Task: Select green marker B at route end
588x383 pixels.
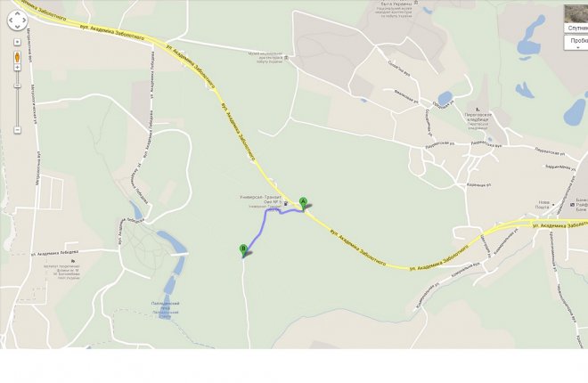Action: click(243, 250)
